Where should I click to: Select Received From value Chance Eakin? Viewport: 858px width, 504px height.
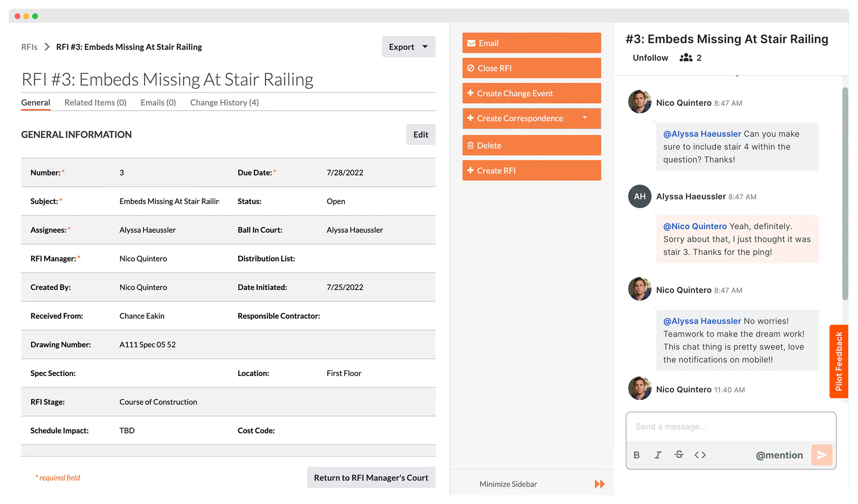click(142, 316)
